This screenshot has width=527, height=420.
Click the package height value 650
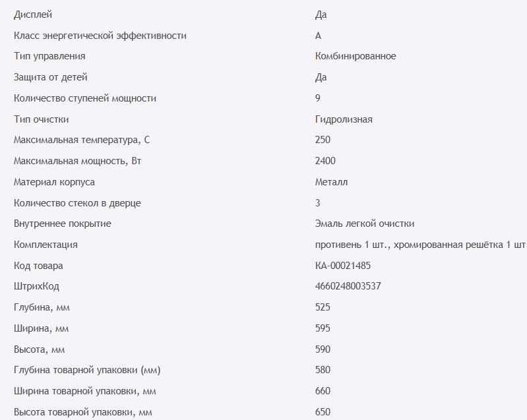pyautogui.click(x=323, y=412)
